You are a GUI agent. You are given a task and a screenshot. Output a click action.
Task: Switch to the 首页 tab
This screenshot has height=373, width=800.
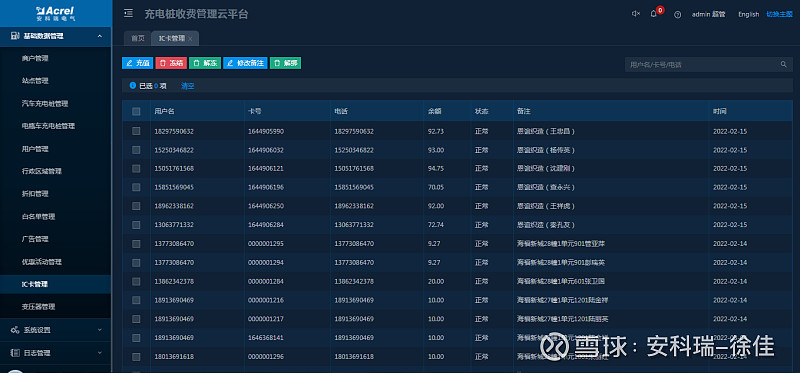138,39
